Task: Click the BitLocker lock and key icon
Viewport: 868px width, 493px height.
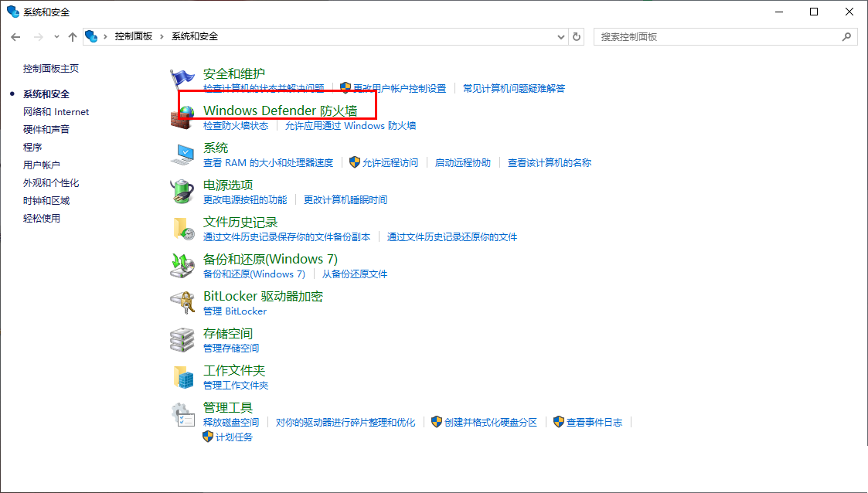Action: coord(182,303)
